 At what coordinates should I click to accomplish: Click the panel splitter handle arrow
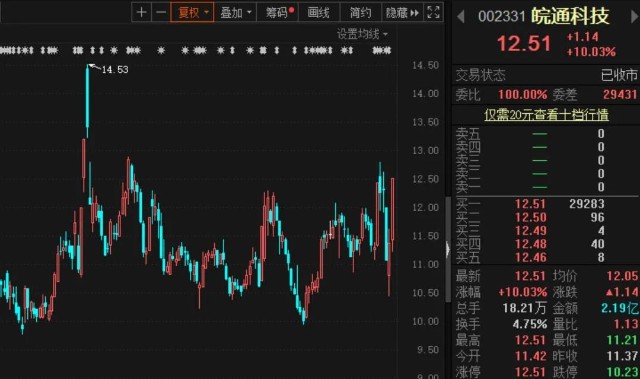coord(448,249)
